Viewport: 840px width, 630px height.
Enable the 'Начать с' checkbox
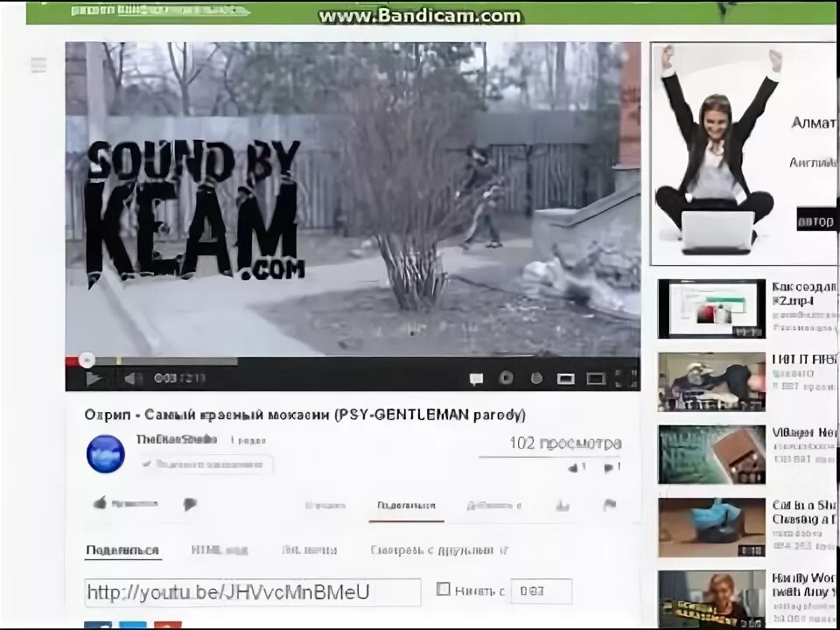pyautogui.click(x=443, y=589)
